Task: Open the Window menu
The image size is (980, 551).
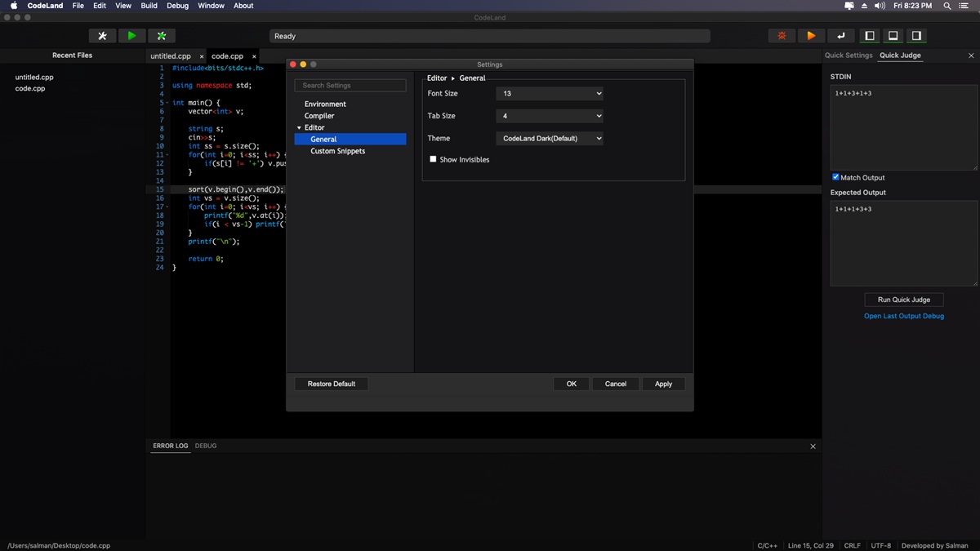Action: tap(212, 6)
